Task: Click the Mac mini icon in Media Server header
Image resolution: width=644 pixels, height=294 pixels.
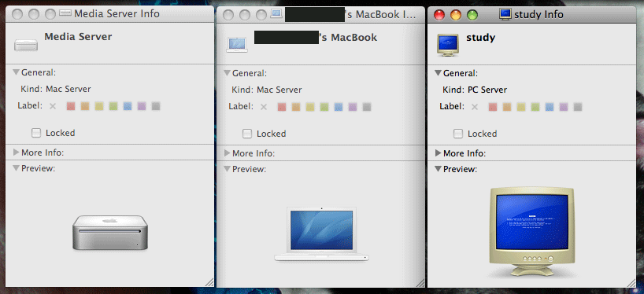Action: click(x=26, y=45)
